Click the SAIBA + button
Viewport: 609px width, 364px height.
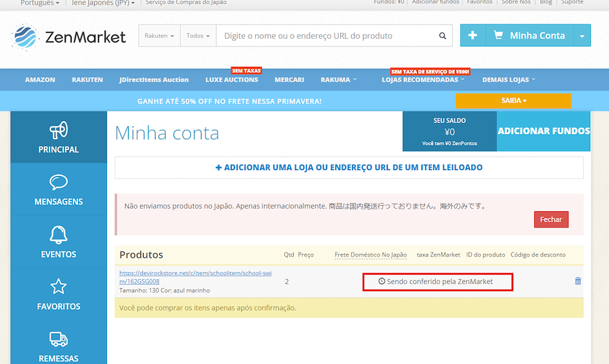pyautogui.click(x=514, y=101)
